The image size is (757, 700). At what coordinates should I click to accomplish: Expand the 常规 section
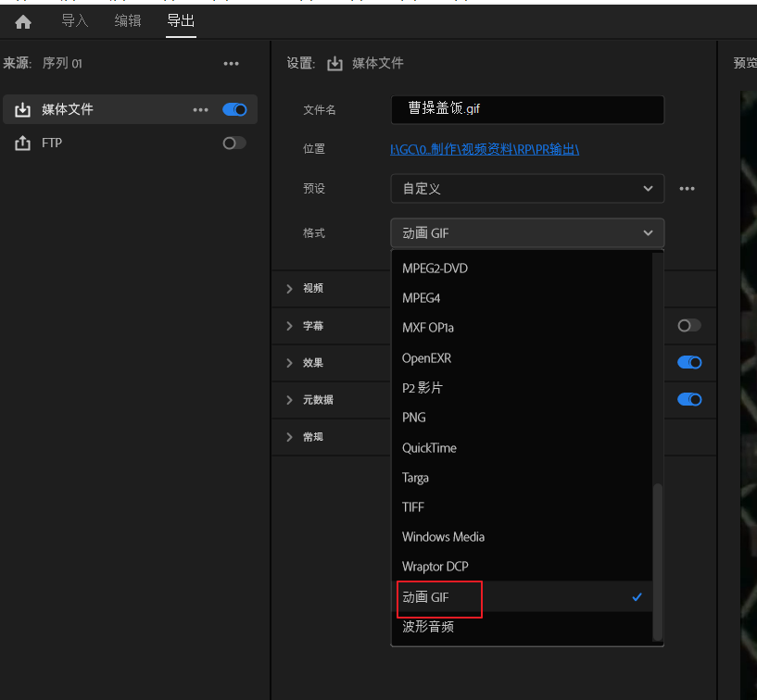tap(290, 437)
